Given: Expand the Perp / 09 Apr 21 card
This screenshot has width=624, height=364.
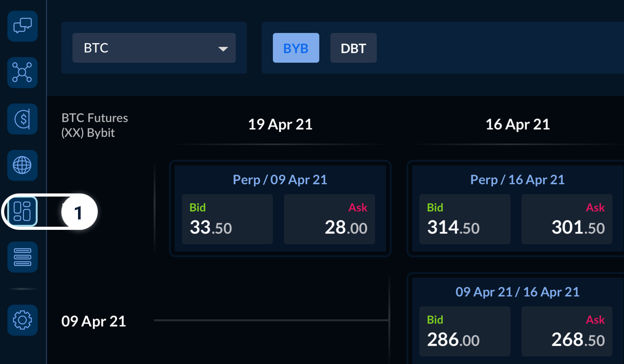Looking at the screenshot, I should tap(280, 179).
